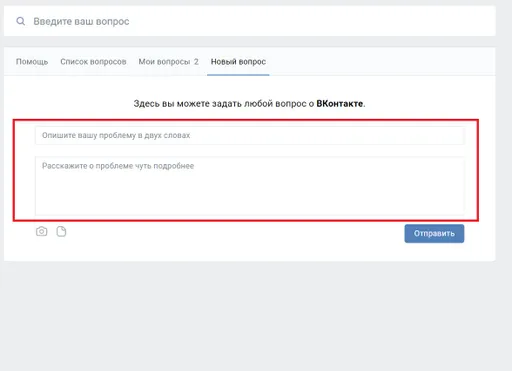The height and width of the screenshot is (371, 512).
Task: Click the bold ВКонтакте word
Action: coord(340,104)
